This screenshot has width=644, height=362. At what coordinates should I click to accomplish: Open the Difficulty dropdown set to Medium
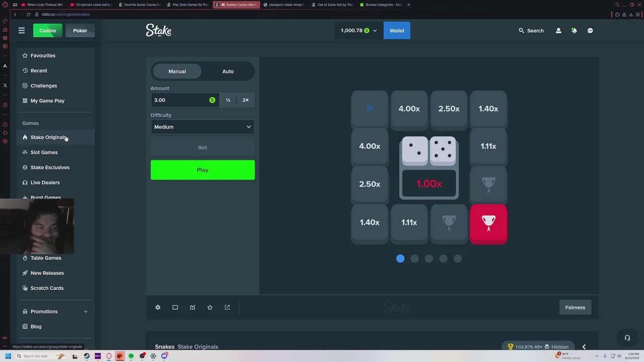pyautogui.click(x=202, y=127)
